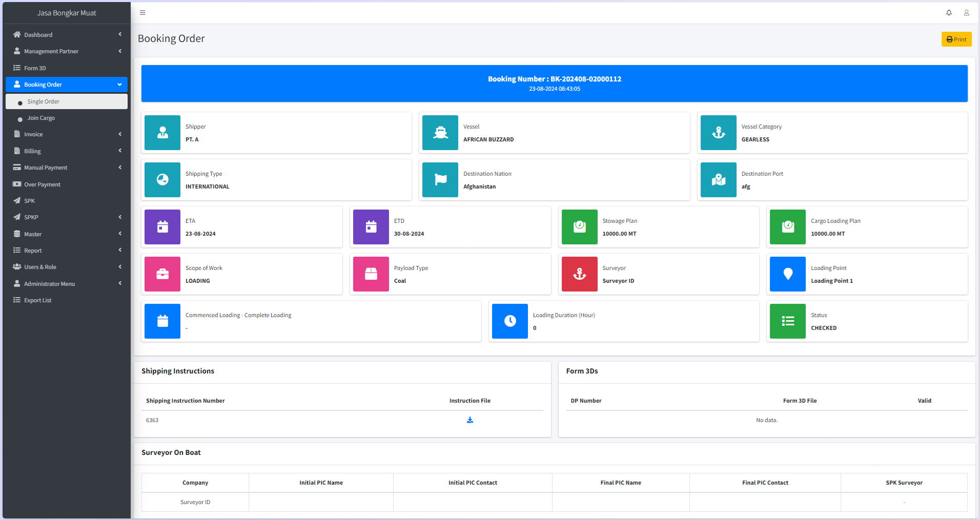
Task: Open Join Cargo submenu item
Action: point(41,118)
